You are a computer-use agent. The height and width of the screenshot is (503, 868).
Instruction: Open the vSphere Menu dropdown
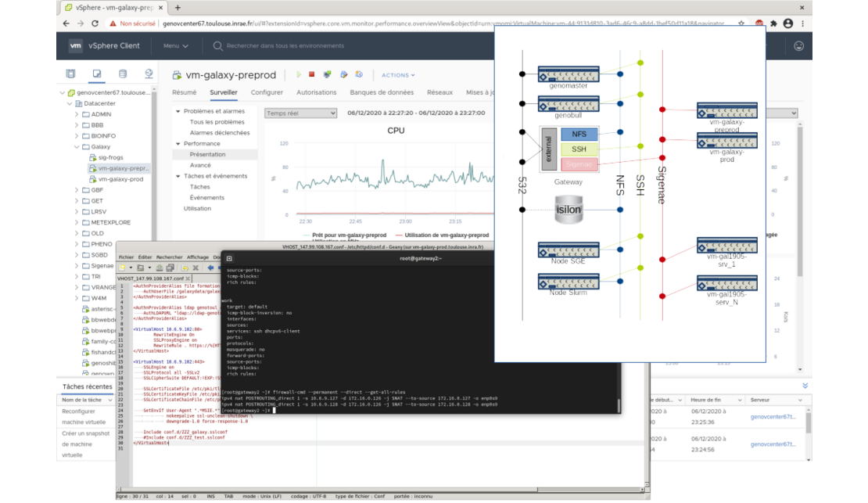click(175, 46)
